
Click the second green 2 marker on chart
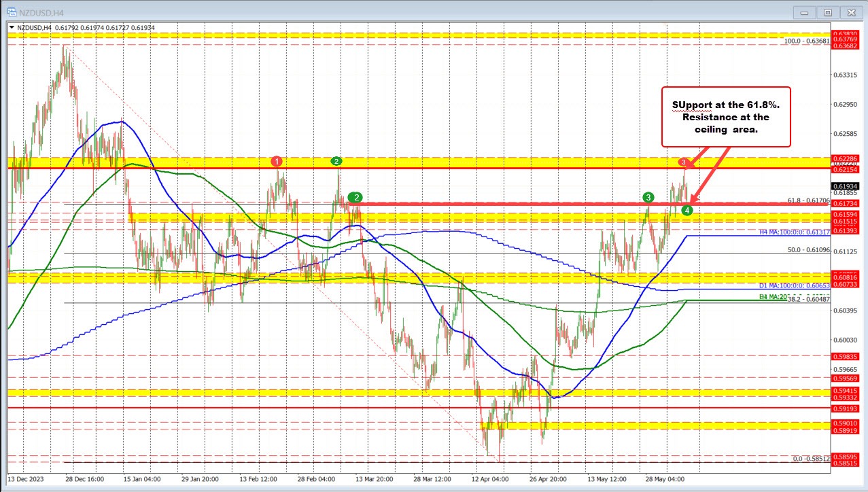[x=354, y=197]
